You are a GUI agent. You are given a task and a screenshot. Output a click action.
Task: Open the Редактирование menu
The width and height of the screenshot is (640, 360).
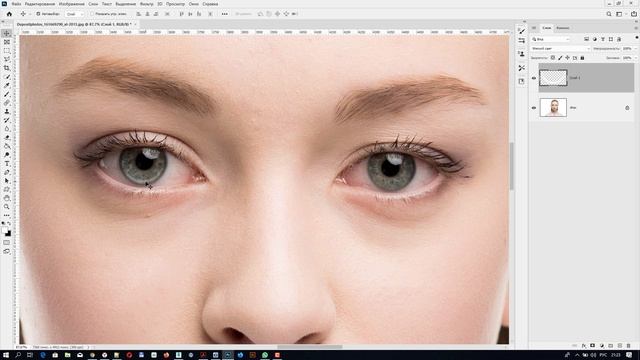[x=40, y=4]
